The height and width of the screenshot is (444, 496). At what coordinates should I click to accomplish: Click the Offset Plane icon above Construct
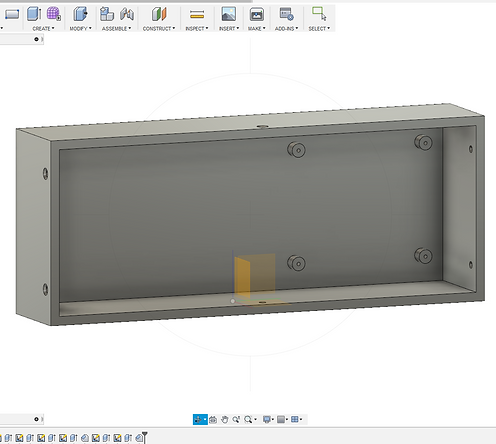tap(159, 14)
